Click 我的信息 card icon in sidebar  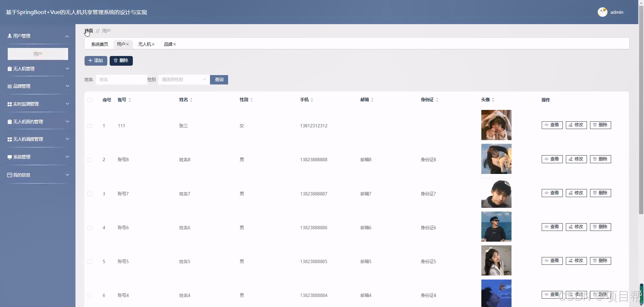(x=9, y=175)
